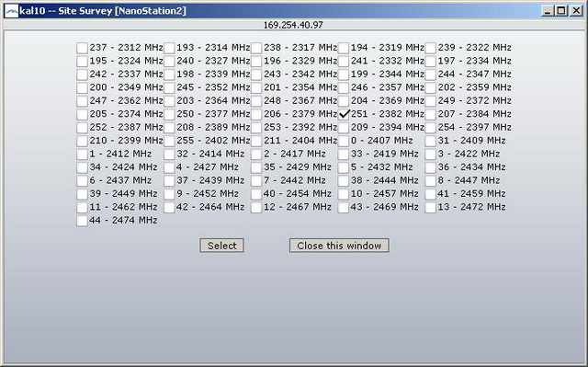Screen dimensions: 588x367
Task: Tick the 208 - 2389 MHz box
Action: tap(169, 128)
